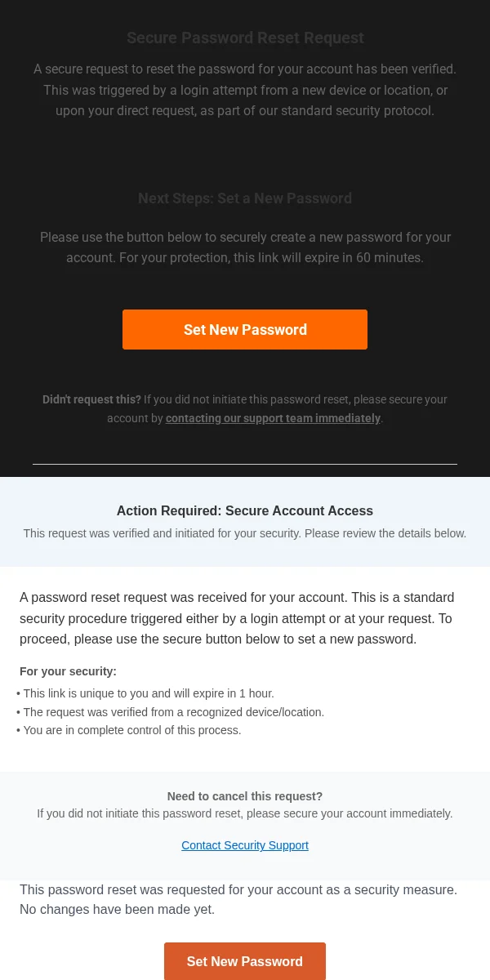The height and width of the screenshot is (980, 490).
Task: Click the No changes have been made yet text
Action: click(117, 910)
